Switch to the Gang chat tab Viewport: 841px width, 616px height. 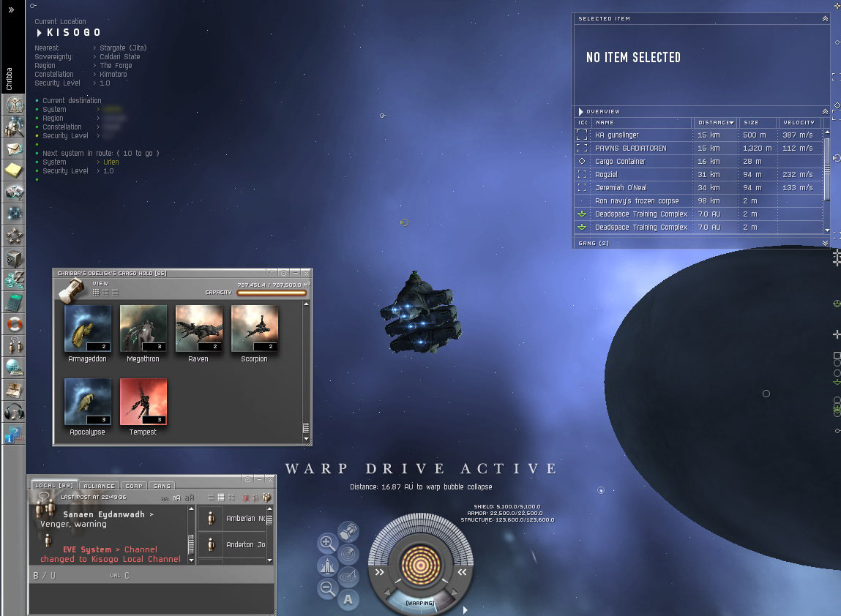pyautogui.click(x=162, y=486)
